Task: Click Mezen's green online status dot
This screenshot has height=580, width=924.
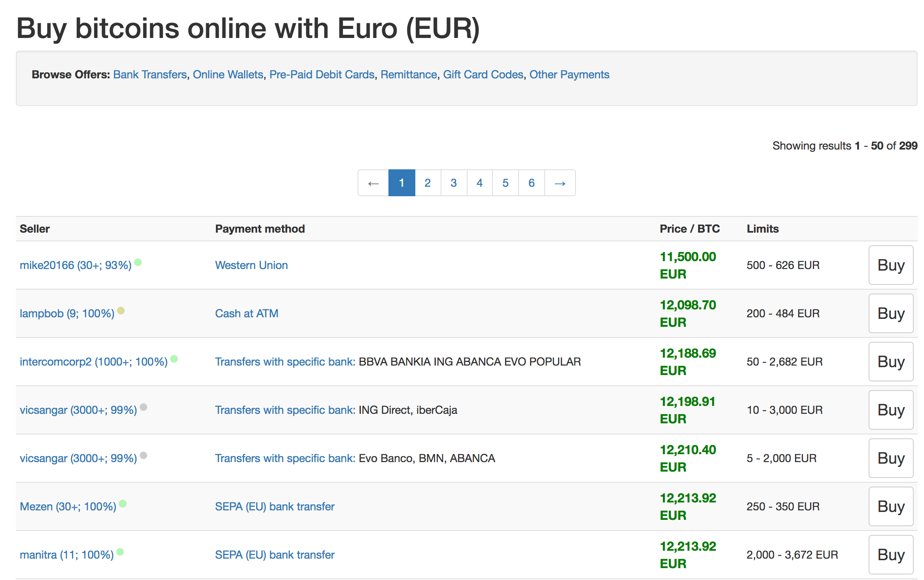Action: click(x=123, y=503)
